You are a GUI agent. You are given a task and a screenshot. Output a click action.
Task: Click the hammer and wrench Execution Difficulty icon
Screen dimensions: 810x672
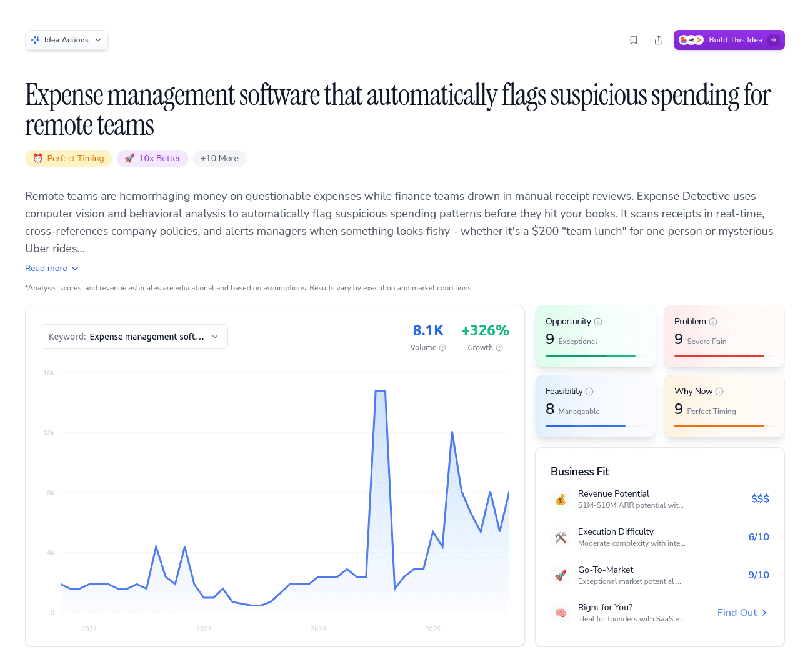pos(561,537)
